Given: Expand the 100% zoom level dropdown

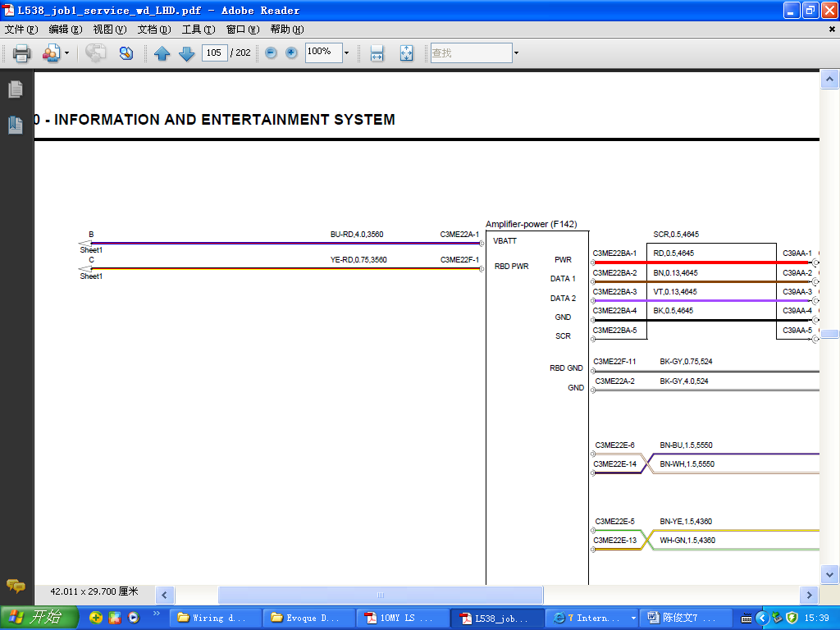Looking at the screenshot, I should [x=346, y=53].
